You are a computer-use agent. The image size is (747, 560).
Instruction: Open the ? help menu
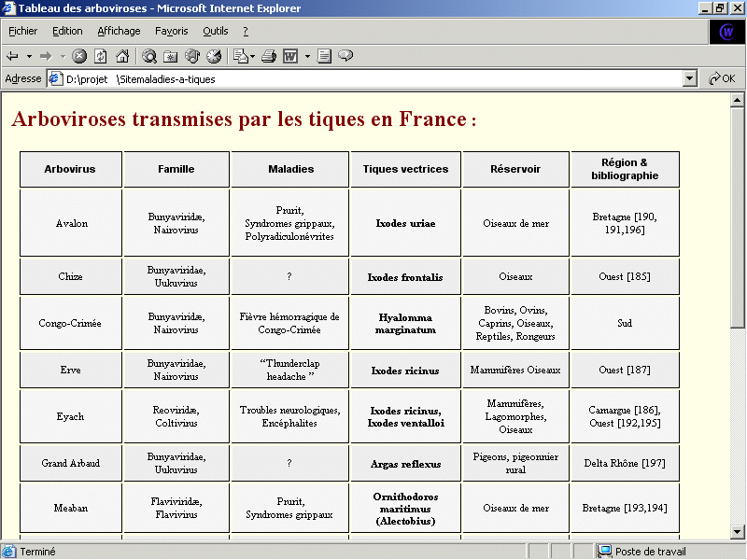pos(246,31)
